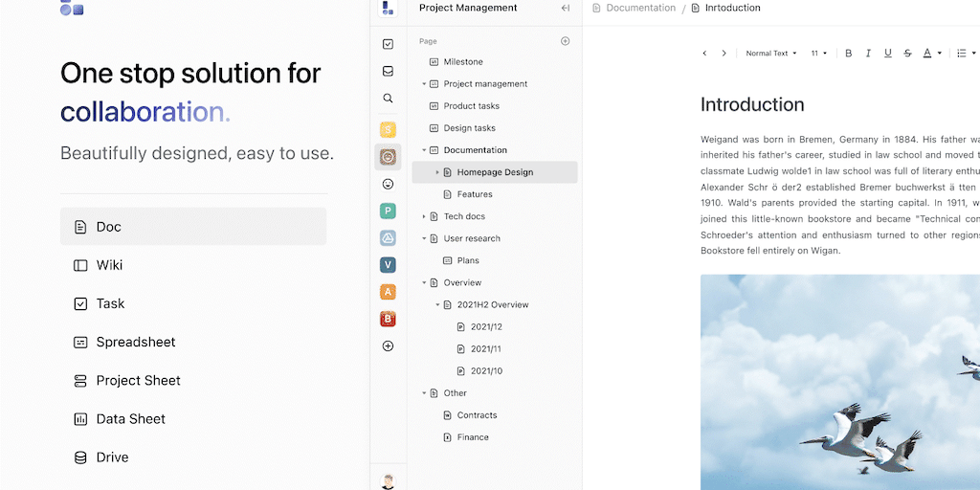Image resolution: width=980 pixels, height=490 pixels.
Task: Open the tasks checkmark icon in sidebar
Action: coord(388,44)
